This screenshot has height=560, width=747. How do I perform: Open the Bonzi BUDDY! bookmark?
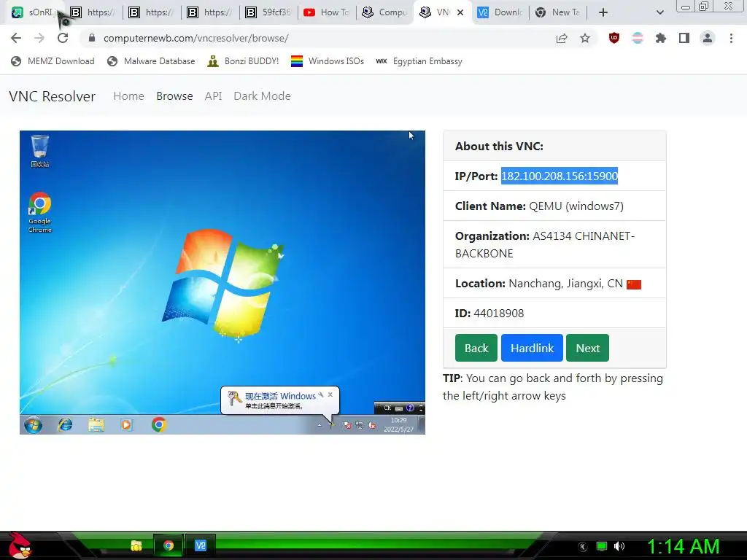click(243, 61)
